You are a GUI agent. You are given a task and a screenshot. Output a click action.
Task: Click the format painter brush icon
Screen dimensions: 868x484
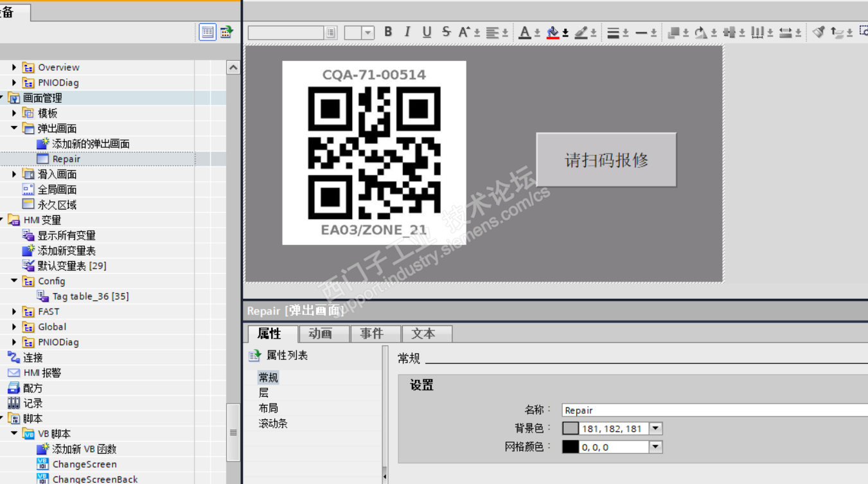tap(818, 31)
